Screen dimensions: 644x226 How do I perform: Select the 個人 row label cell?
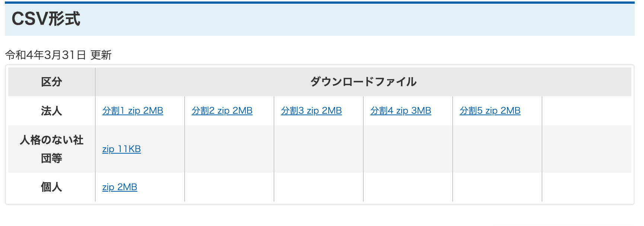click(51, 187)
